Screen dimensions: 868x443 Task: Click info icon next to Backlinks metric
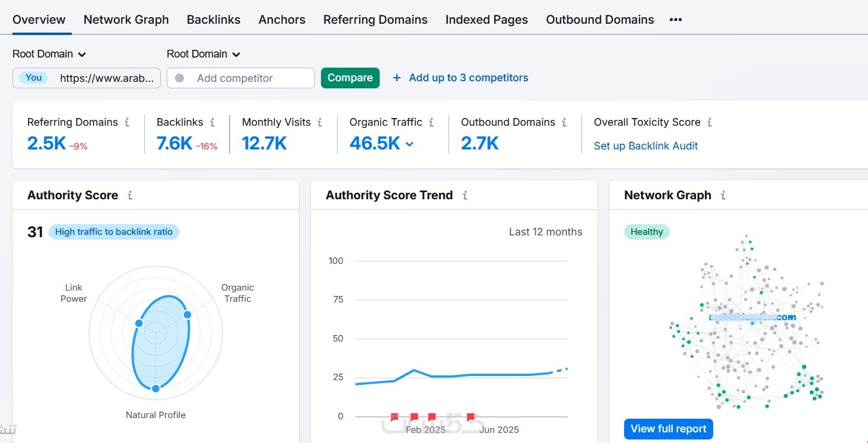coord(212,122)
